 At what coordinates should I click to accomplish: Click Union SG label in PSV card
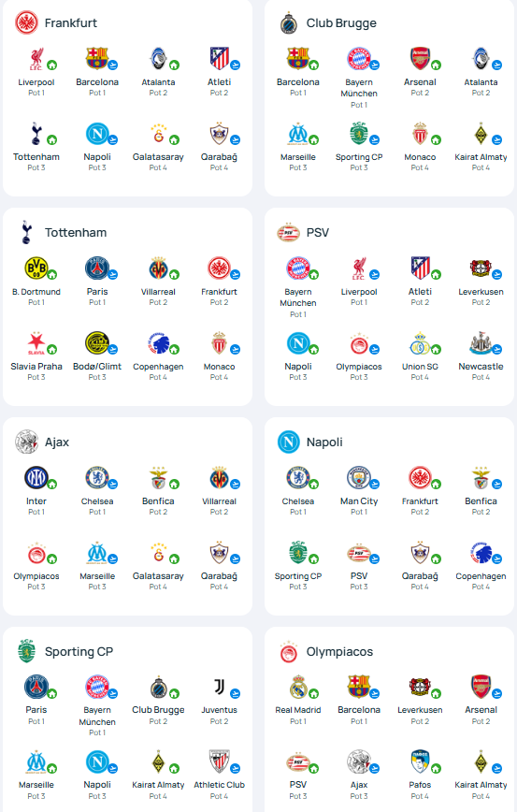click(x=420, y=366)
